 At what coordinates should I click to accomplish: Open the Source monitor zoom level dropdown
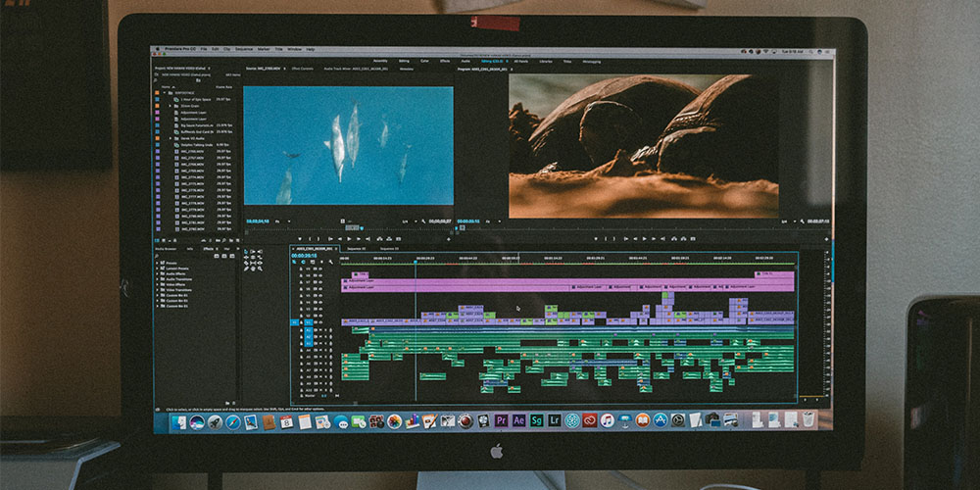point(282,221)
